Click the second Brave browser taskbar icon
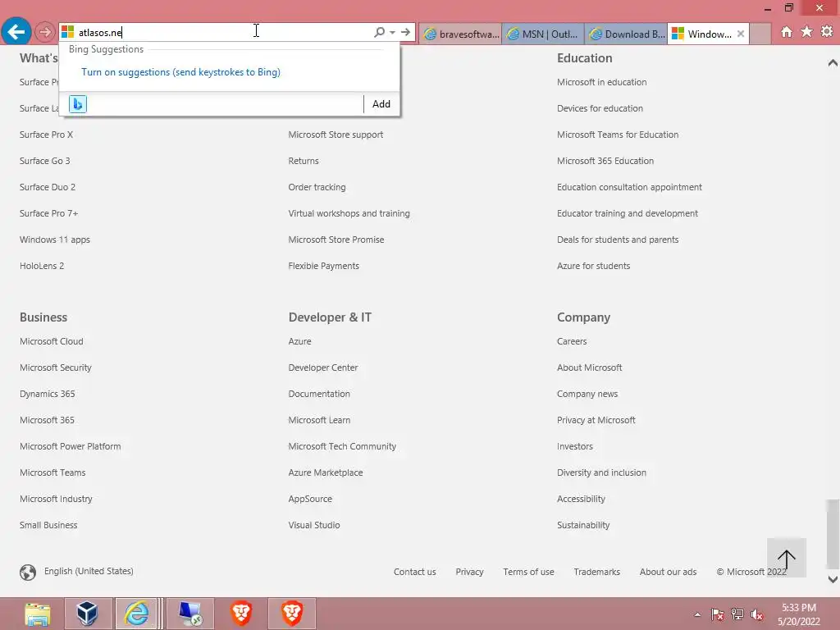This screenshot has width=840, height=630. pos(292,614)
